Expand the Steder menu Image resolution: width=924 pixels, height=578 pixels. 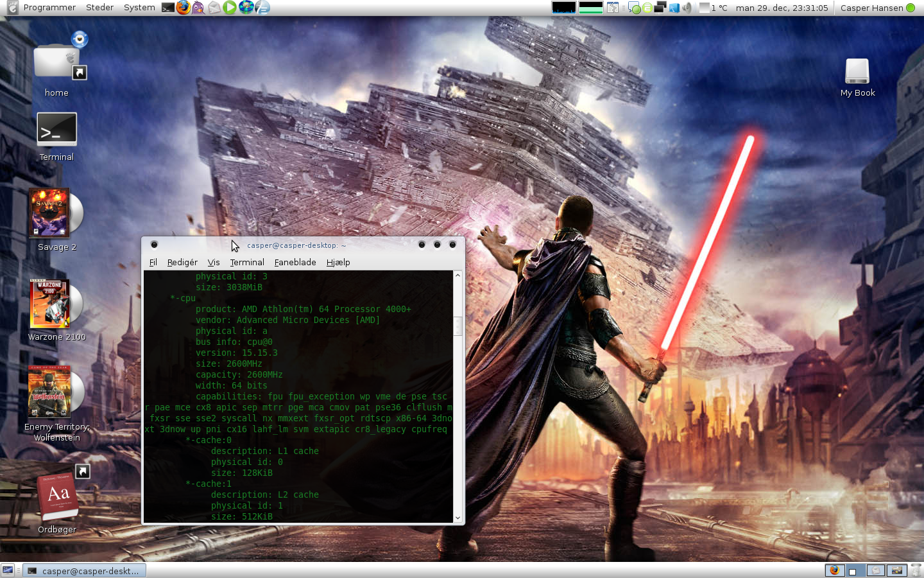pos(99,8)
